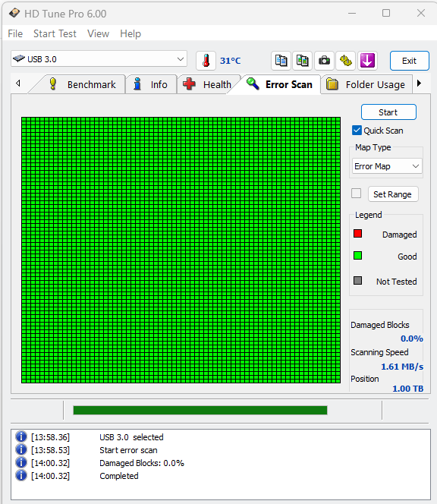The width and height of the screenshot is (437, 504).
Task: Expand the Error Map type dropdown
Action: coord(387,166)
